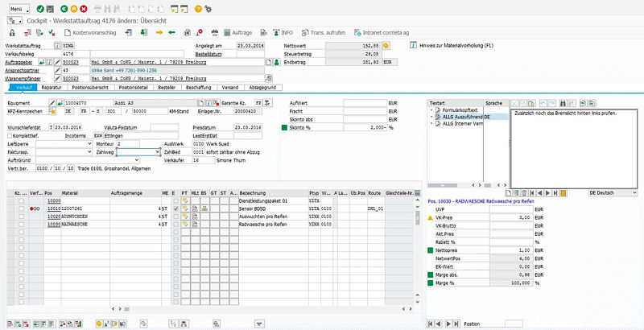Viewport: 644px width, 330px height.
Task: Click the vertical scrollbar of positions table
Action: click(x=417, y=250)
